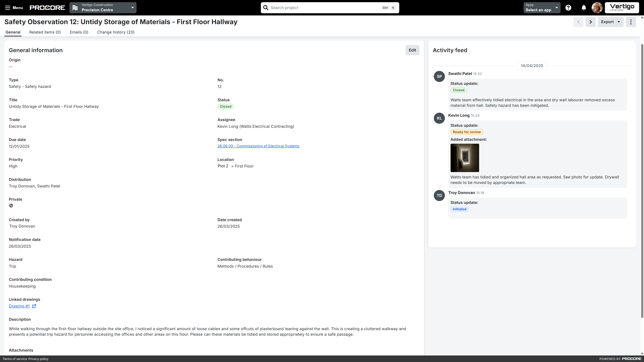644x362 pixels.
Task: Click the Edit button in General information
Action: 412,50
